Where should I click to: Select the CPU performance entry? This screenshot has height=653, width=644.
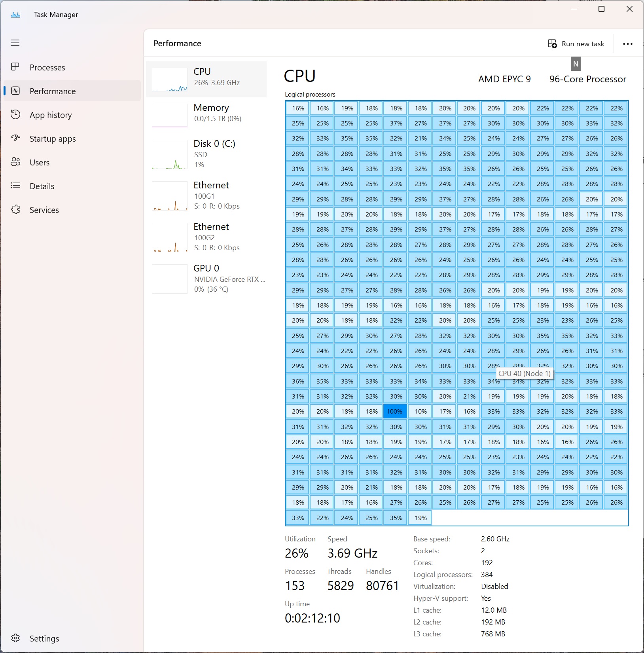(206, 79)
